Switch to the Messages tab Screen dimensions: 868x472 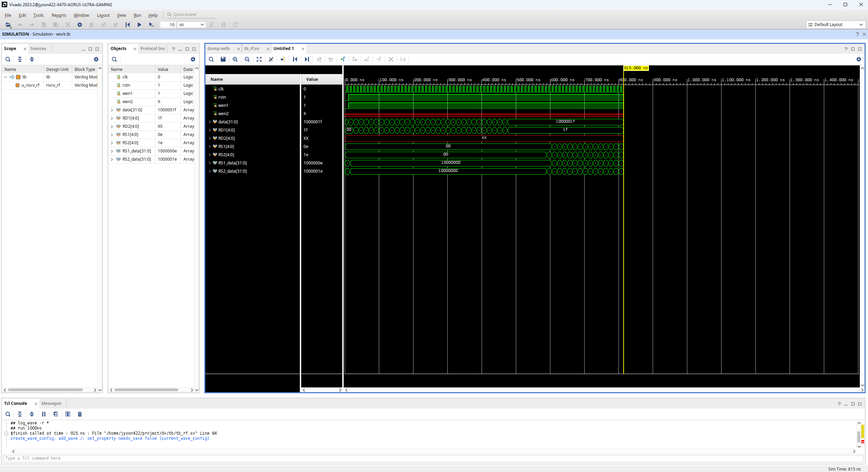tap(51, 403)
